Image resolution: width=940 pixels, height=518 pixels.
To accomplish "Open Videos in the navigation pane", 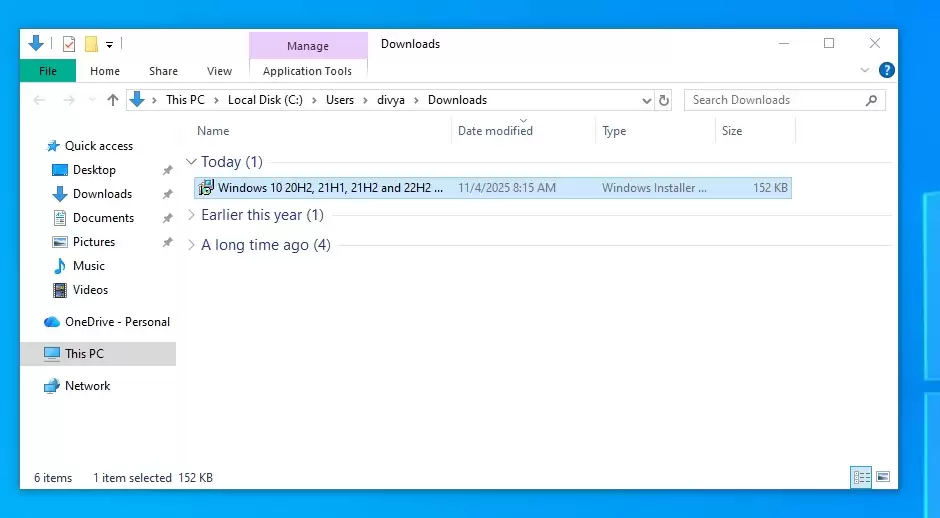I will point(90,290).
